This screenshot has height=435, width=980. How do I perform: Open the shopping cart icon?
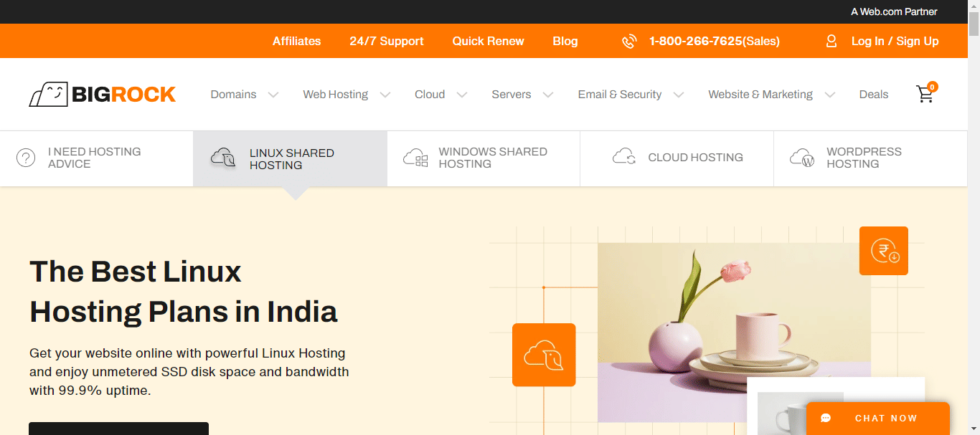[x=925, y=94]
